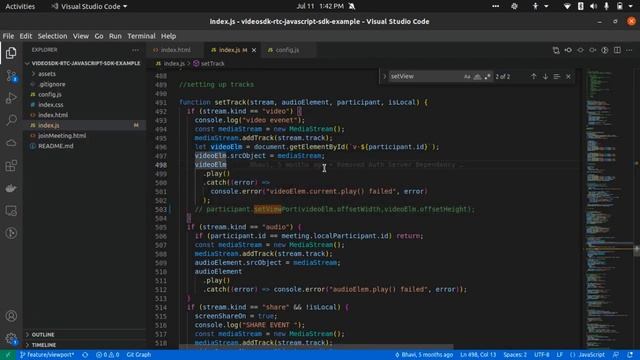Screen dimensions: 640x360
Task: Open the Search view in activity bar
Action: point(11,120)
